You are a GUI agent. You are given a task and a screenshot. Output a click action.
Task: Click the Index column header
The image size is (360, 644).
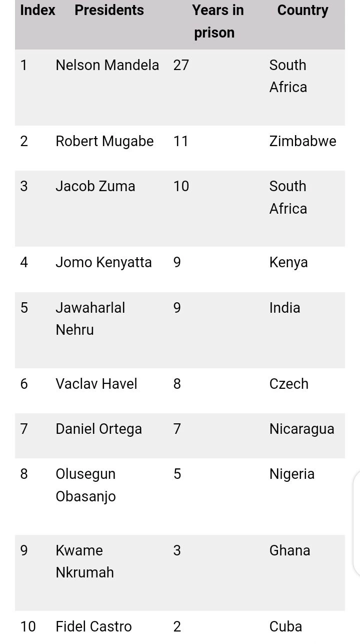pyautogui.click(x=37, y=11)
